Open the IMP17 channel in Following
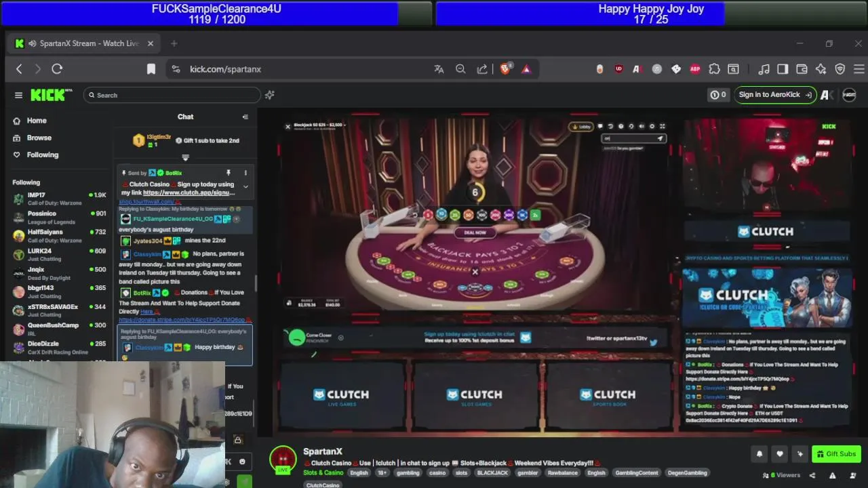Screen dimensions: 868x488 point(60,199)
